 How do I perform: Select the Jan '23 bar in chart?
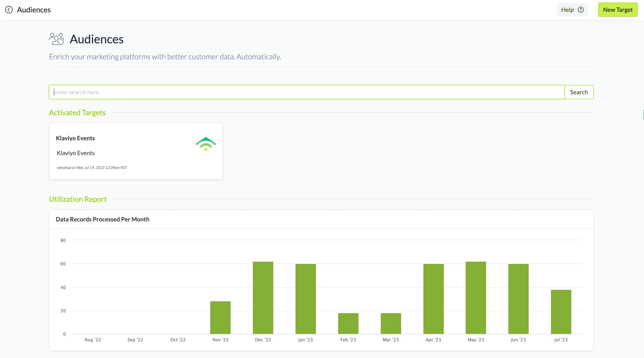pyautogui.click(x=306, y=299)
